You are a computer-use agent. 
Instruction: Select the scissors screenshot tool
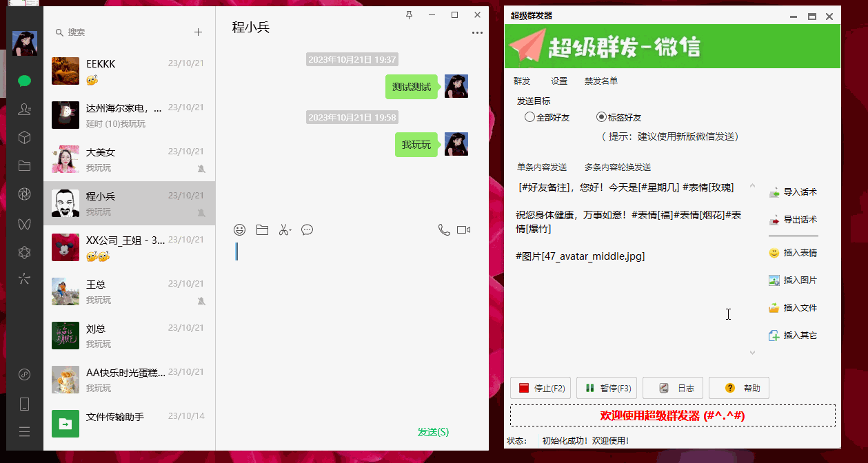[285, 230]
